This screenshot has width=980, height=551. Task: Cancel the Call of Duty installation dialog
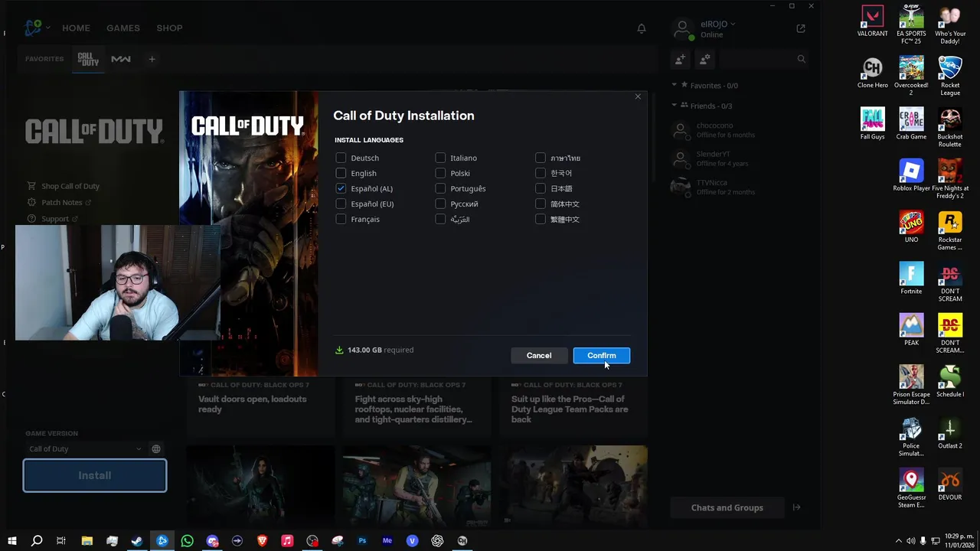pos(539,355)
